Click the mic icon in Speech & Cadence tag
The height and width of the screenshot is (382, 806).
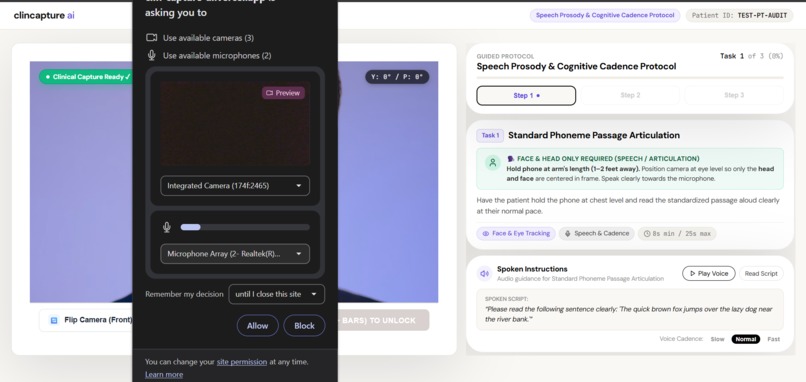pos(567,233)
